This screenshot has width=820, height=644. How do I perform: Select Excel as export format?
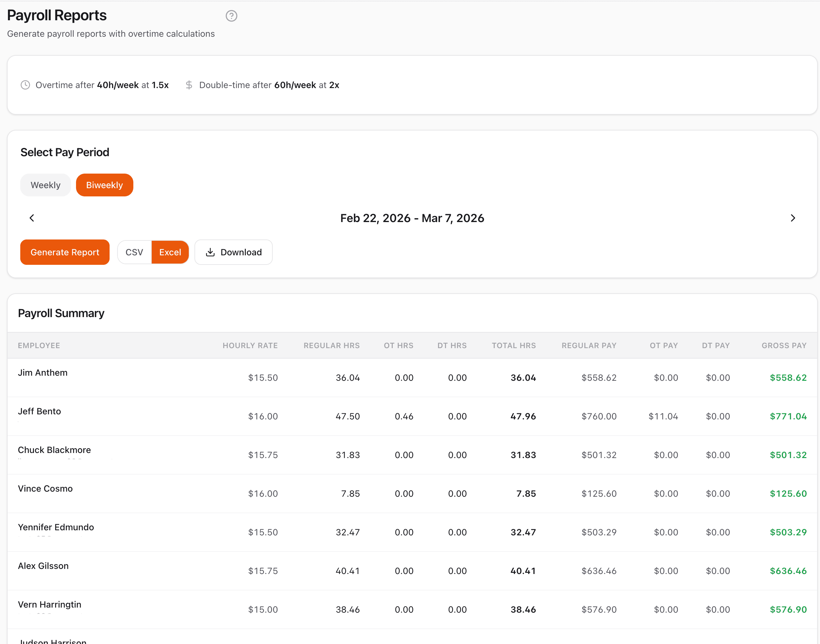tap(170, 252)
